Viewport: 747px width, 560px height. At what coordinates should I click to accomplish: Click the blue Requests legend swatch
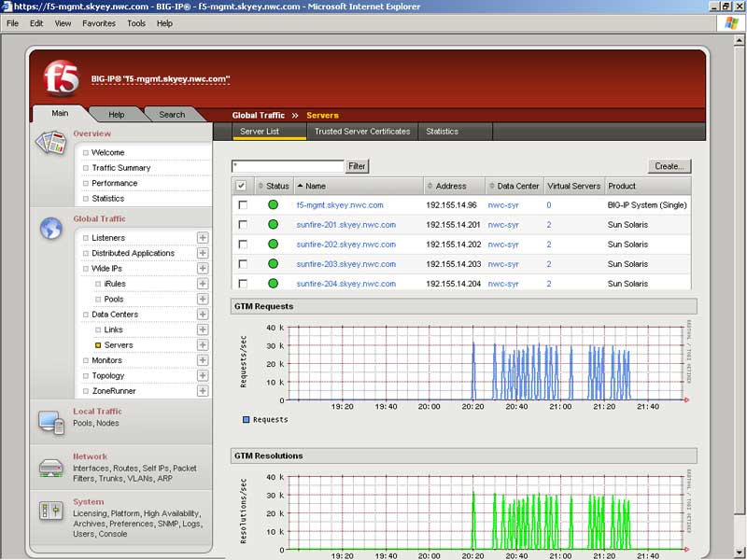247,420
